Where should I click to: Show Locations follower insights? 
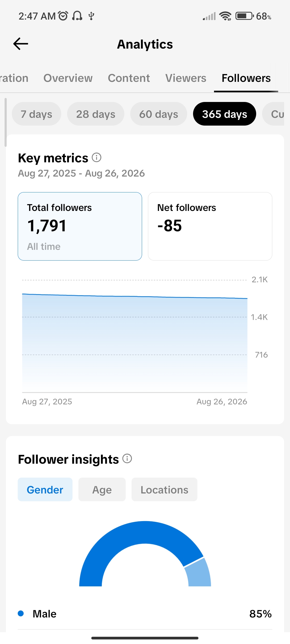164,489
